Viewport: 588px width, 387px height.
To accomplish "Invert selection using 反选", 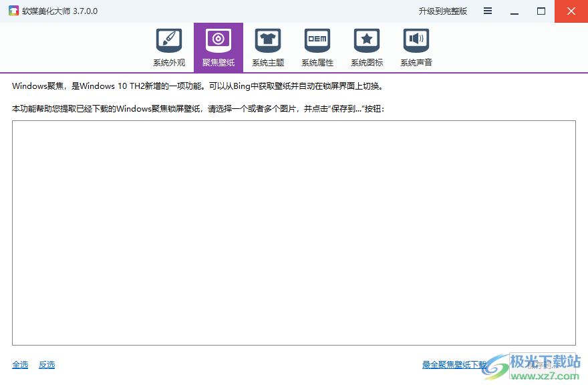I will click(46, 364).
